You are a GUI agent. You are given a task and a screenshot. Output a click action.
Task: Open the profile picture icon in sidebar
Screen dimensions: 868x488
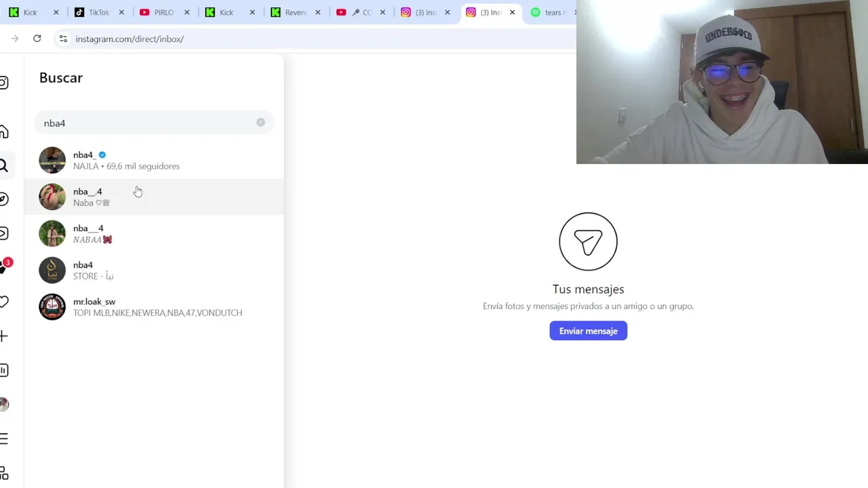[4, 405]
